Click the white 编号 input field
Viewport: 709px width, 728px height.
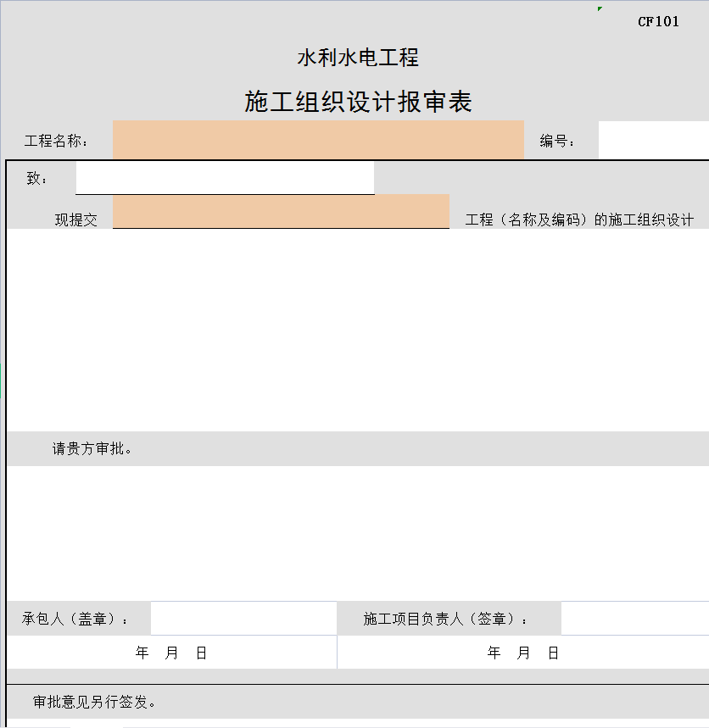[x=654, y=140]
